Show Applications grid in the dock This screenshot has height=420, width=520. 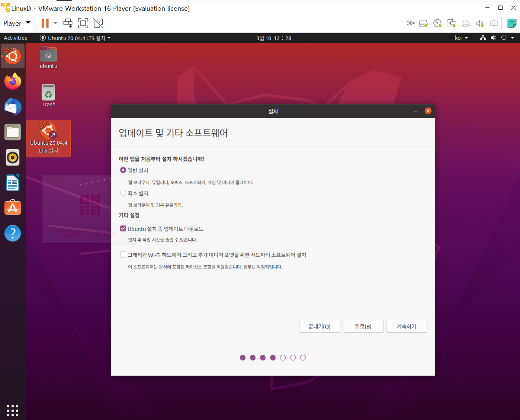click(x=13, y=410)
